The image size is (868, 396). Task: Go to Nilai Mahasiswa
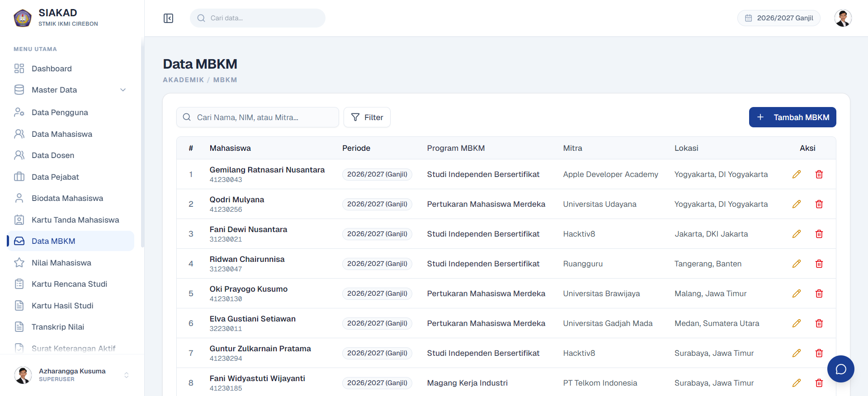(71, 263)
